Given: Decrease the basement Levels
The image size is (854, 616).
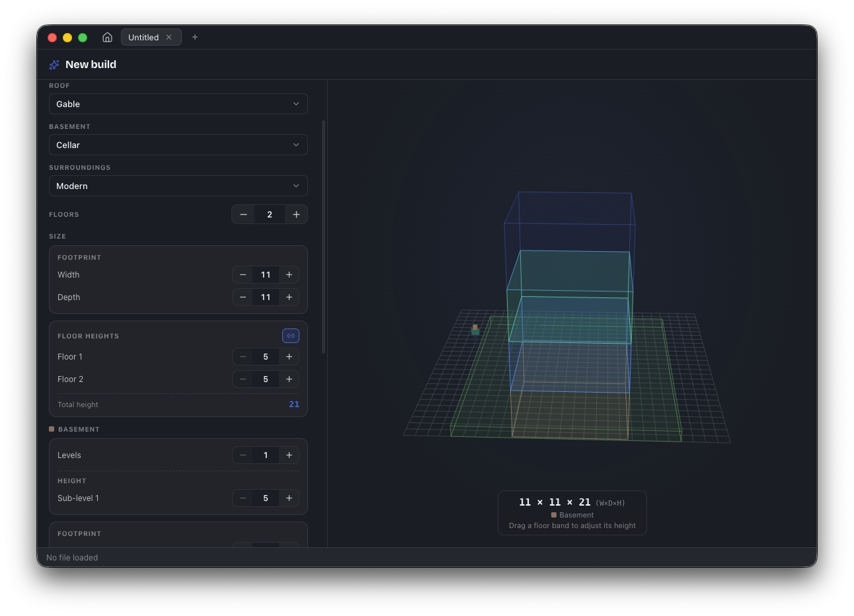Looking at the screenshot, I should [x=243, y=455].
